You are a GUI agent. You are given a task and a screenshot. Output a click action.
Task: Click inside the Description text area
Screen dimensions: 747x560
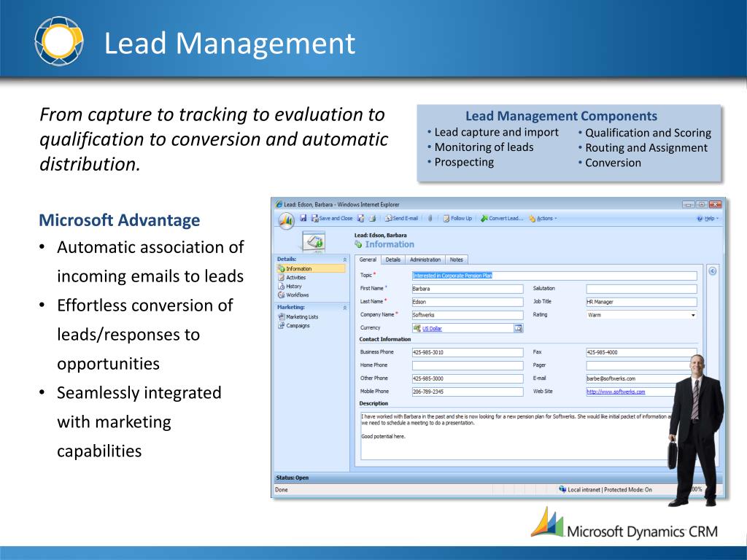click(x=516, y=436)
